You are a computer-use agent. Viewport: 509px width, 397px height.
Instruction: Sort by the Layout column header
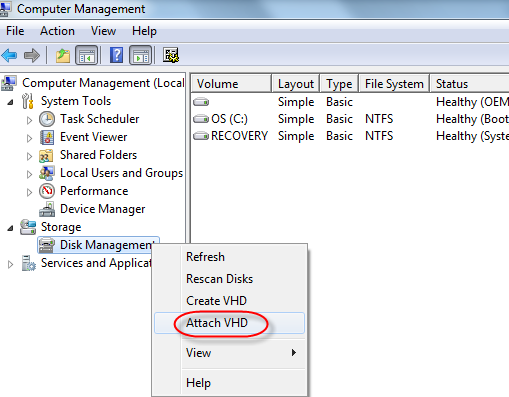point(296,84)
